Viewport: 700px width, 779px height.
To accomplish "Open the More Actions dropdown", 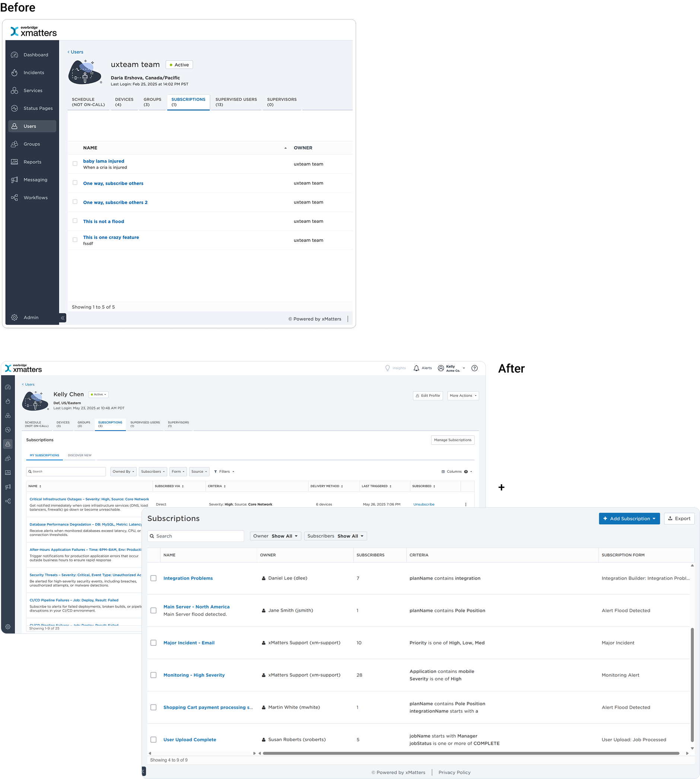I will click(463, 396).
